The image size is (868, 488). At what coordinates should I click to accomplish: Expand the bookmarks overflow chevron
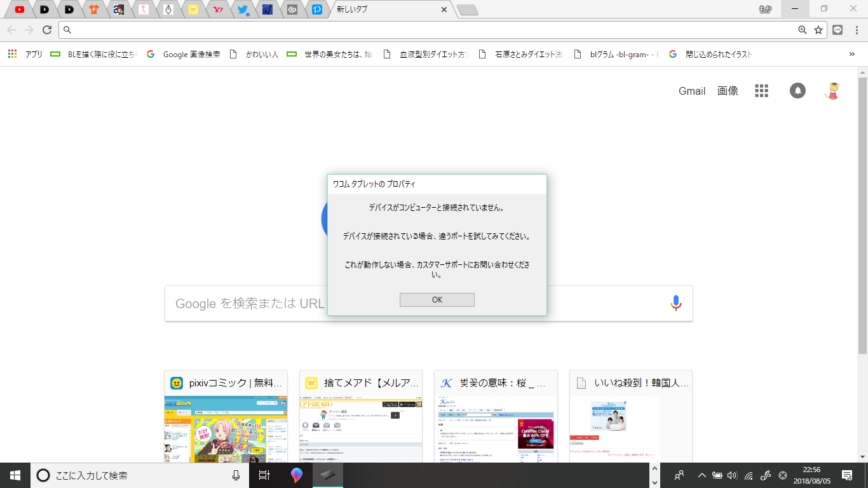point(851,55)
